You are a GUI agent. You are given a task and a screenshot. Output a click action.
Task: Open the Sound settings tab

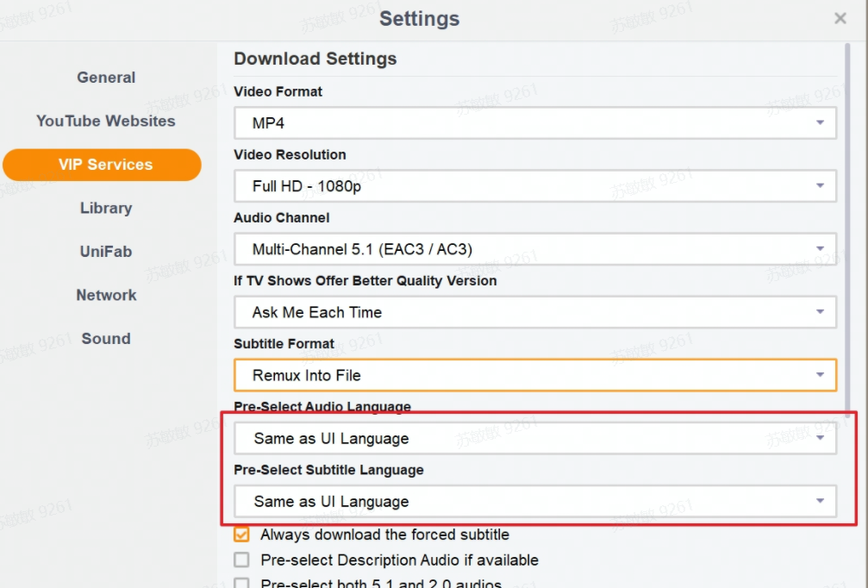coord(106,339)
